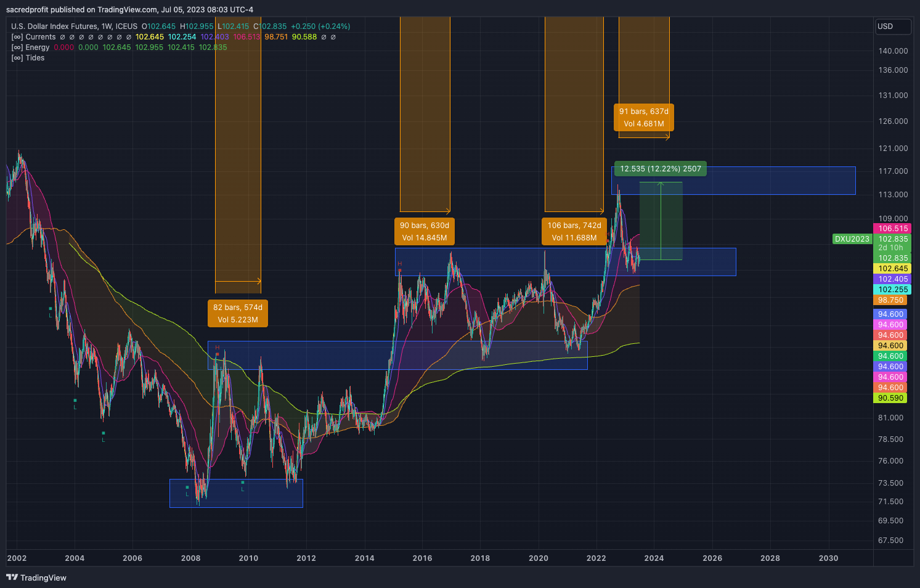
Task: Click the yellow 102.645 price label
Action: pos(893,269)
